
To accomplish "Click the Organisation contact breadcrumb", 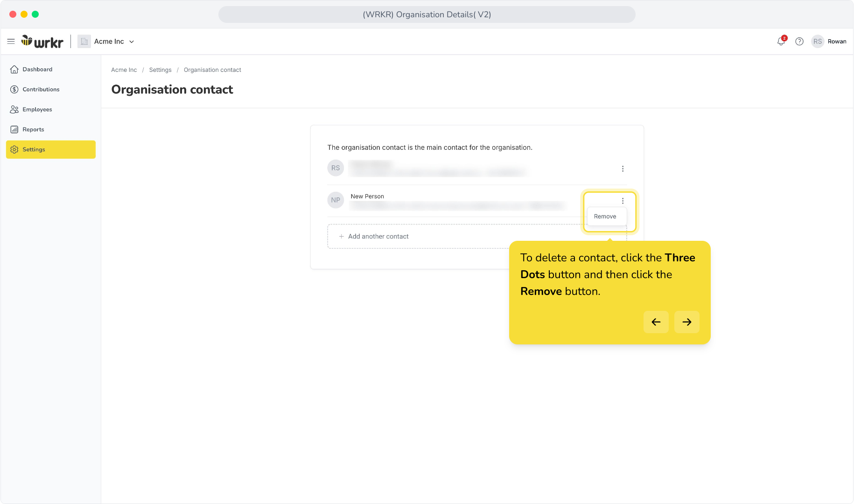I will [x=212, y=70].
